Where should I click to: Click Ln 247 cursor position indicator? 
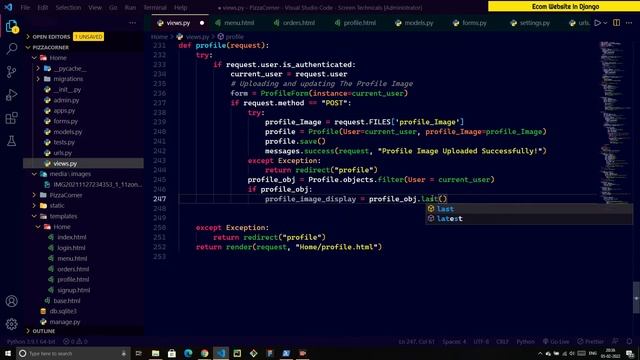pyautogui.click(x=416, y=341)
